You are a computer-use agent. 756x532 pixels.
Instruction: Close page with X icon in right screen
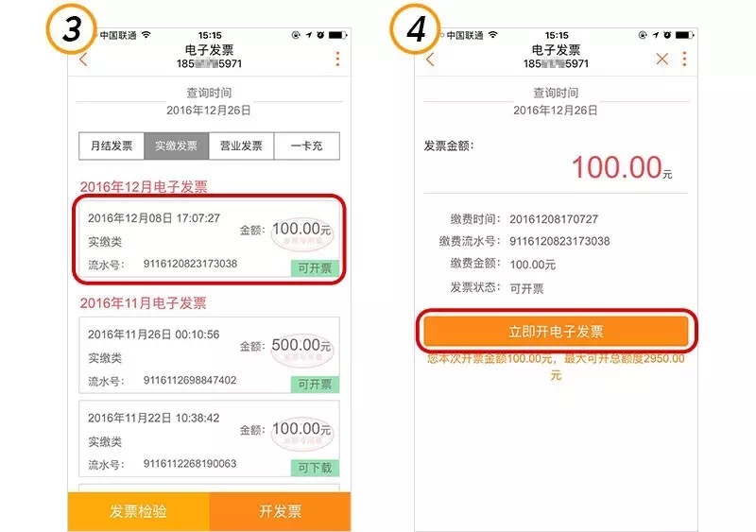pos(662,60)
